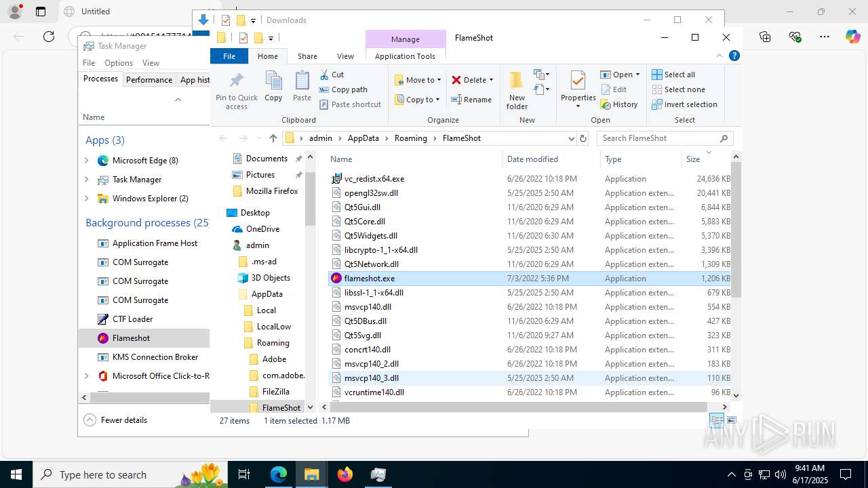Screen dimensions: 868x488
Task: Click Roaming in the address breadcrumb
Action: pos(410,138)
